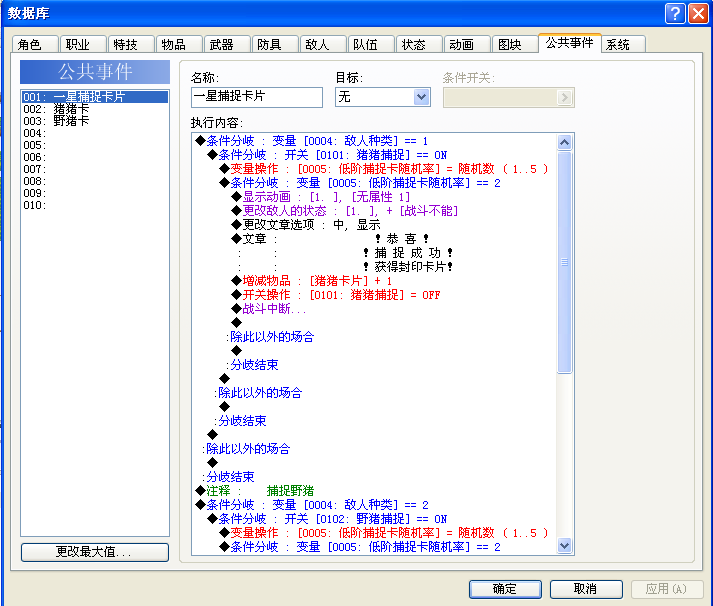This screenshot has height=606, width=713.
Task: Select empty event slot 006
Action: [95, 157]
